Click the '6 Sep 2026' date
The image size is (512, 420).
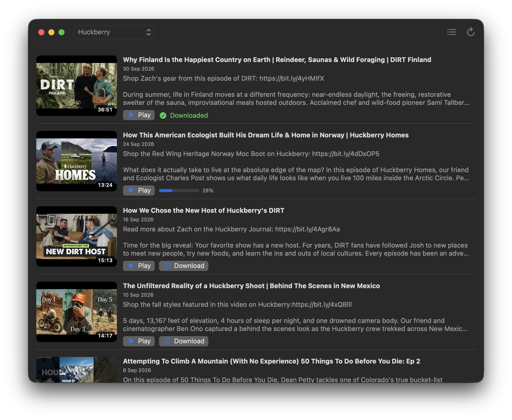(137, 370)
